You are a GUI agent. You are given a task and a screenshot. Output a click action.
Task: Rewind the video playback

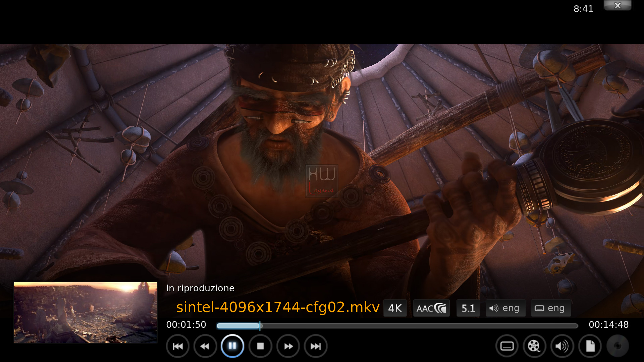(205, 346)
